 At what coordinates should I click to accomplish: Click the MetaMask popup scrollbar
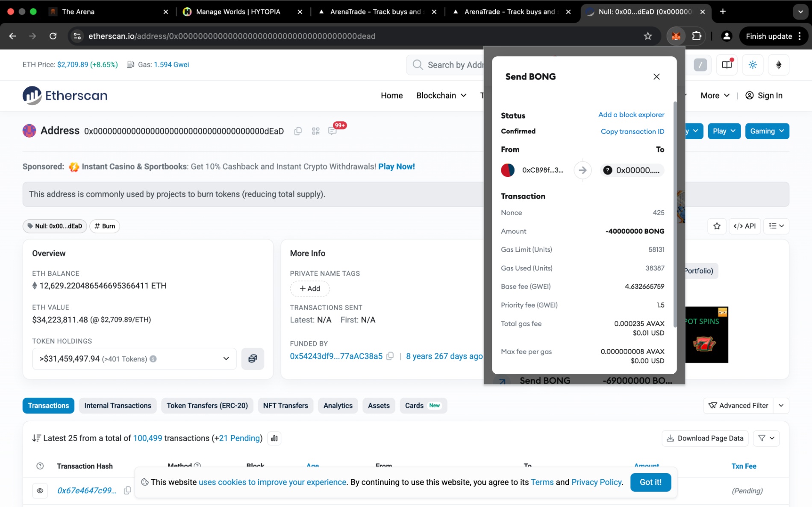pyautogui.click(x=675, y=214)
